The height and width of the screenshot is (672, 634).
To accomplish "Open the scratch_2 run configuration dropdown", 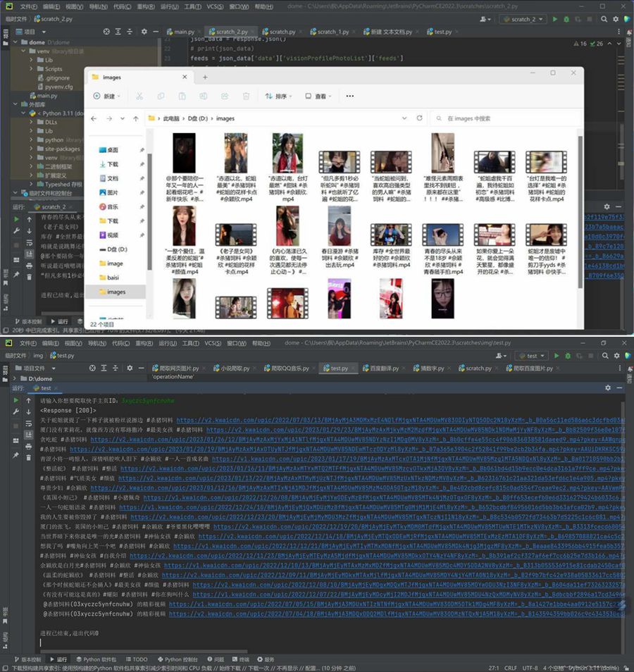I will pyautogui.click(x=522, y=19).
